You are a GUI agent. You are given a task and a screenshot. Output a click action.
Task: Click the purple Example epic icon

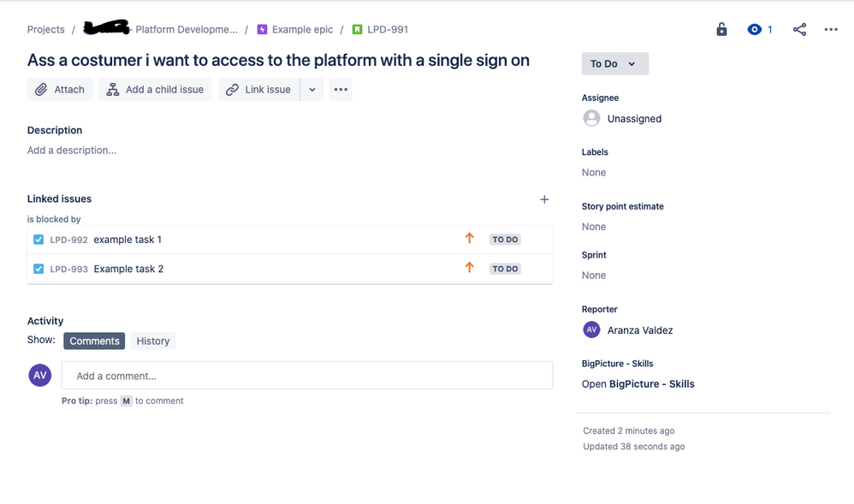coord(262,29)
